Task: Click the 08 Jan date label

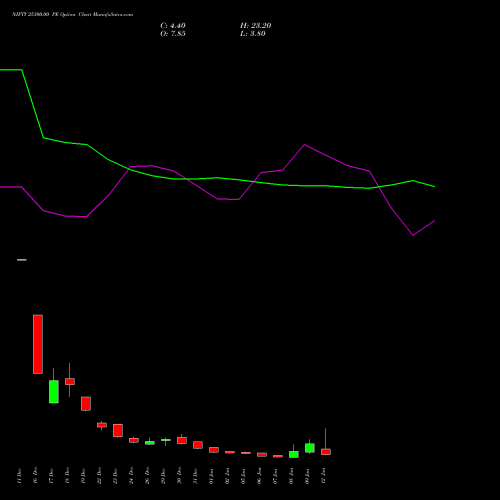Action: (x=291, y=476)
